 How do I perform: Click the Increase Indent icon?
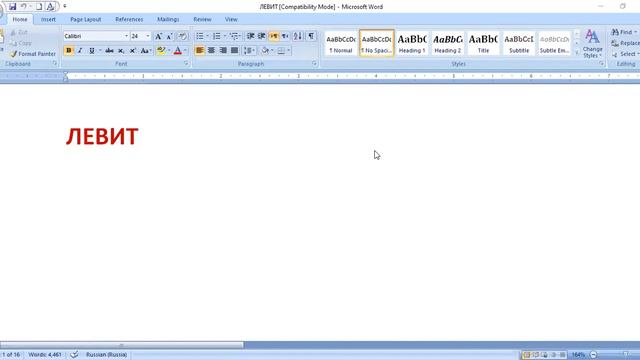point(262,36)
